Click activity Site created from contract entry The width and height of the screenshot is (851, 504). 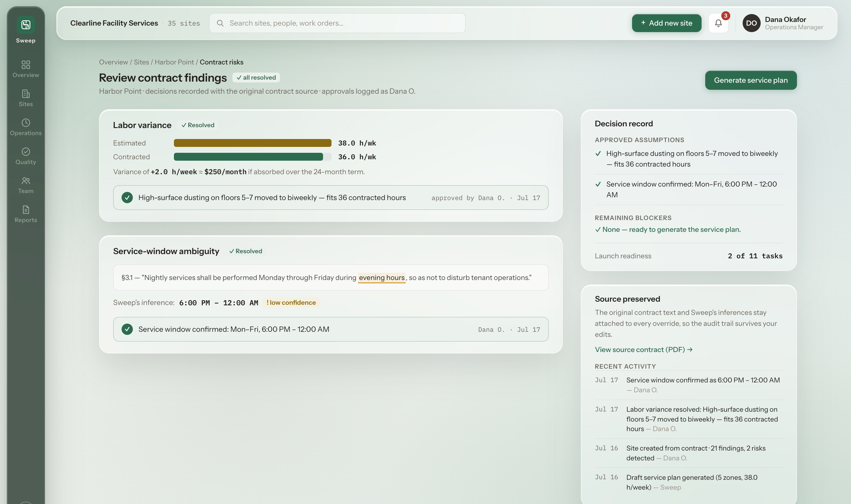tap(689, 453)
